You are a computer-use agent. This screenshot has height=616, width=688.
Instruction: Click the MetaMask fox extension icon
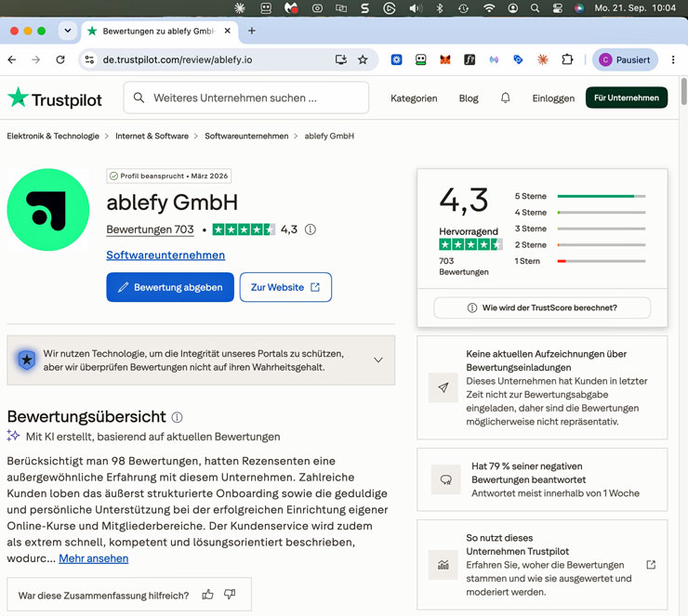point(445,59)
